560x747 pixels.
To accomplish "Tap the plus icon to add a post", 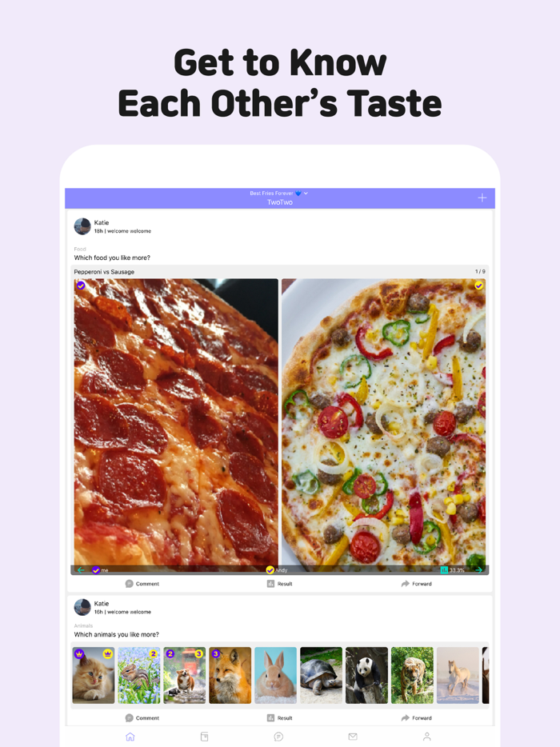I will tap(482, 198).
